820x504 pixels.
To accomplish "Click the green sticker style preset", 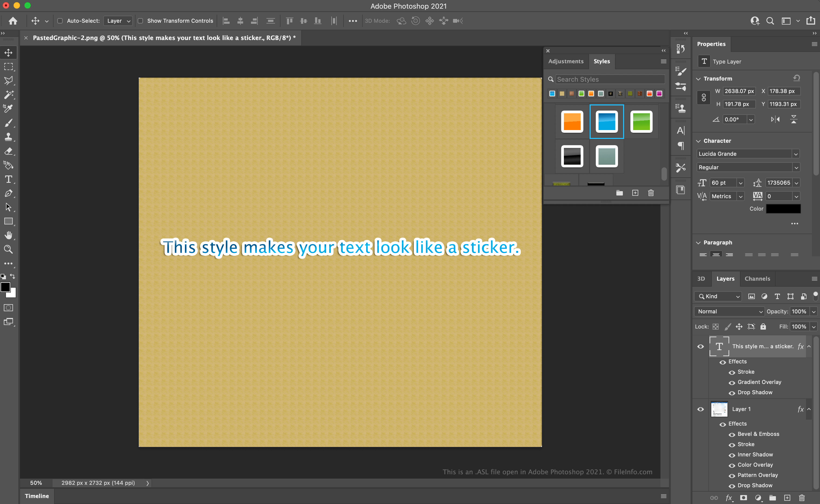I will (640, 122).
